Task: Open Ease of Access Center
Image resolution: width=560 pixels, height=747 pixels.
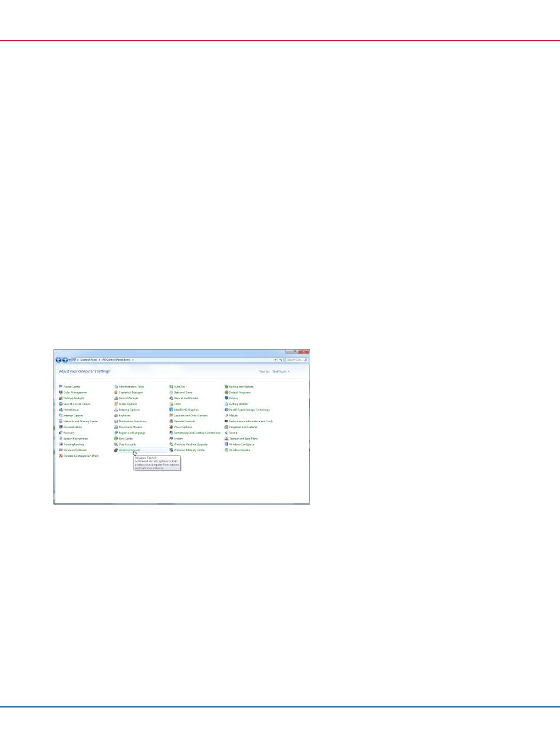Action: tap(74, 404)
